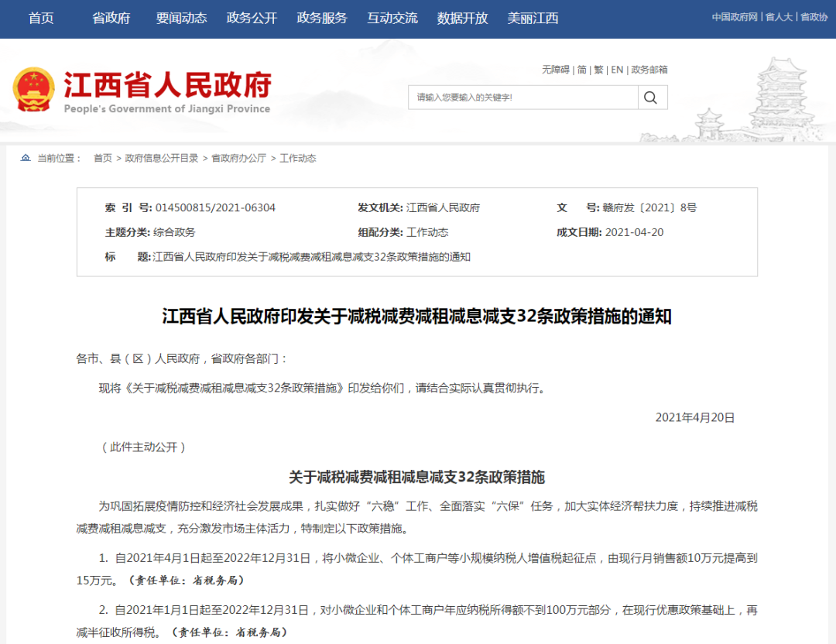Select the 首页 navigation item
This screenshot has width=836, height=644.
40,18
